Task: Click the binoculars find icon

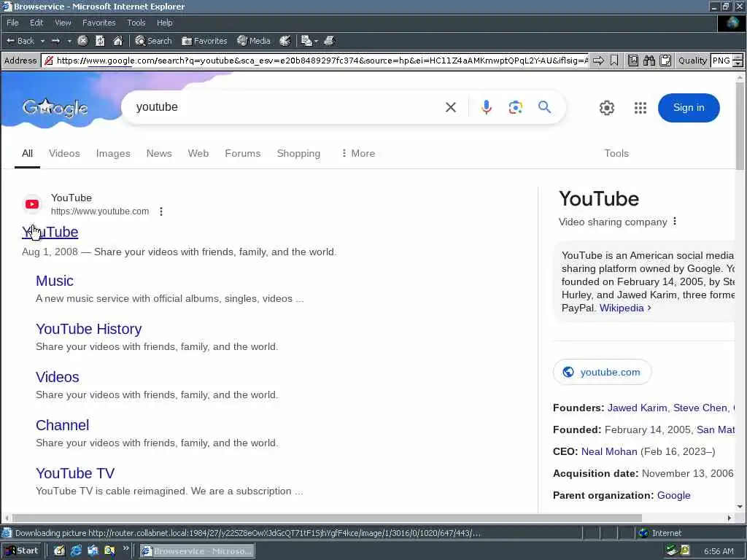Action: coord(649,61)
